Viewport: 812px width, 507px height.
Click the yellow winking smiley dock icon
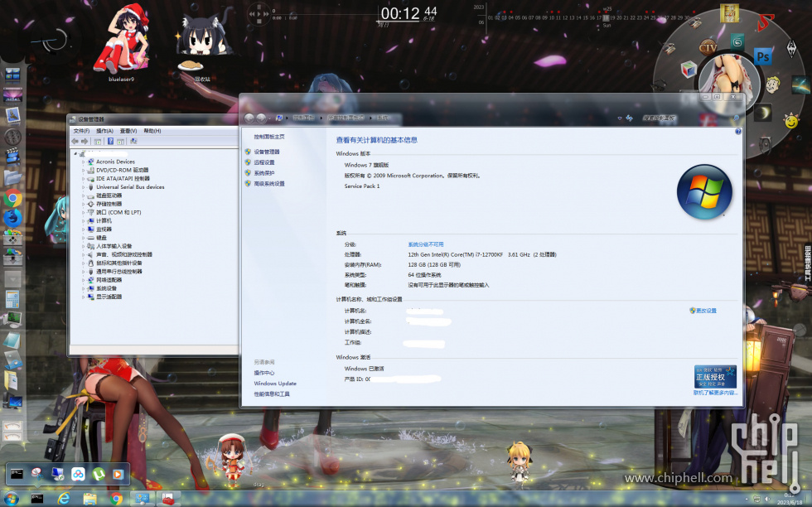[x=790, y=121]
